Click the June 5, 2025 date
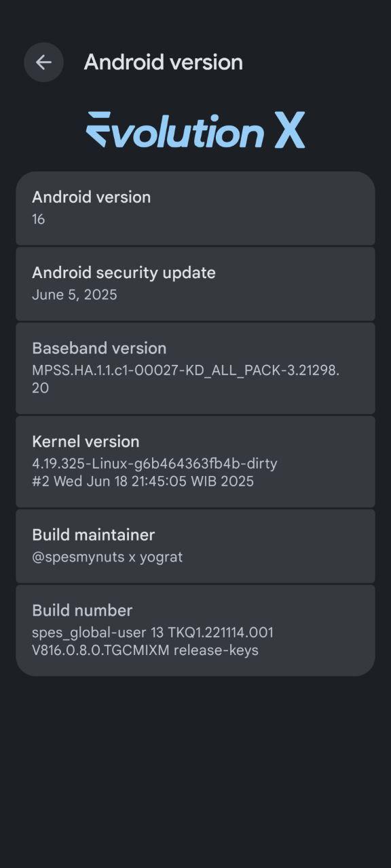The image size is (391, 868). (x=75, y=295)
